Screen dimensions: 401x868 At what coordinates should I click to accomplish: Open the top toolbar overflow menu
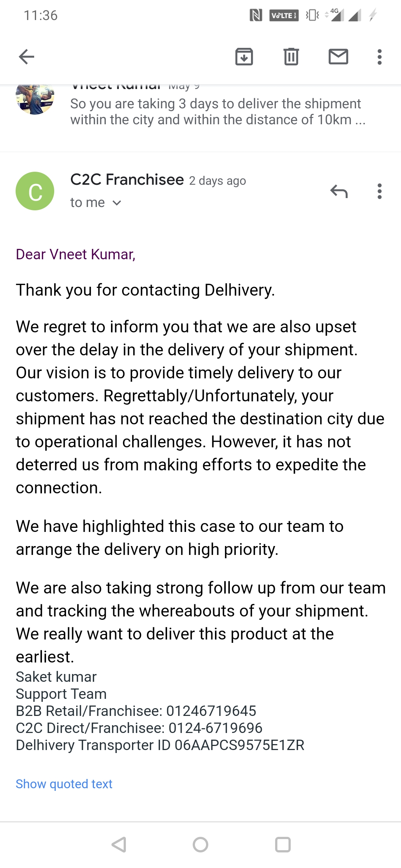379,57
